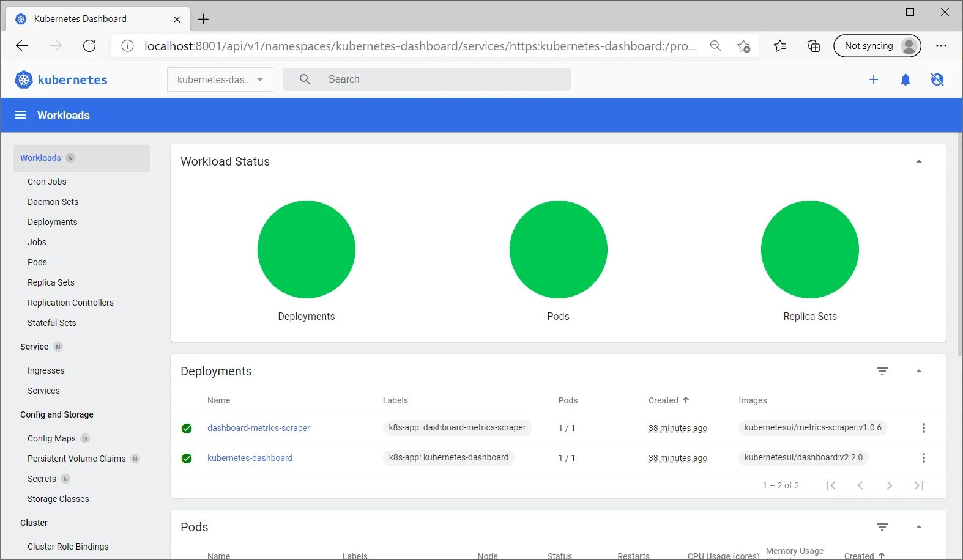Click the plus icon to create resource

click(x=874, y=79)
